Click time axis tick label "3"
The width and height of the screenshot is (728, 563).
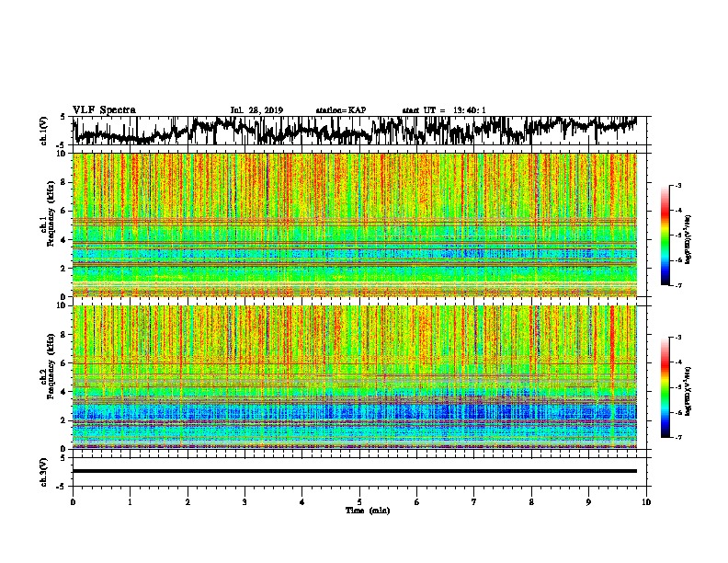pyautogui.click(x=245, y=502)
